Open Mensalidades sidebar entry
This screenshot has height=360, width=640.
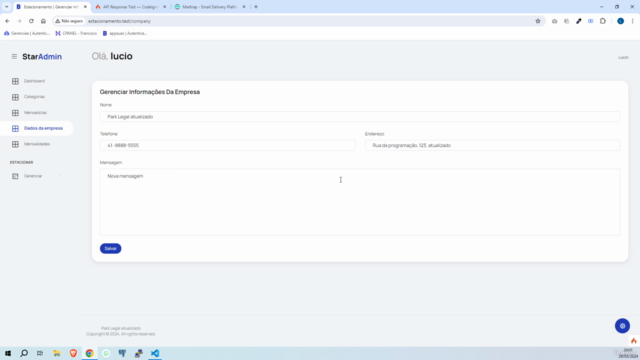(37, 144)
